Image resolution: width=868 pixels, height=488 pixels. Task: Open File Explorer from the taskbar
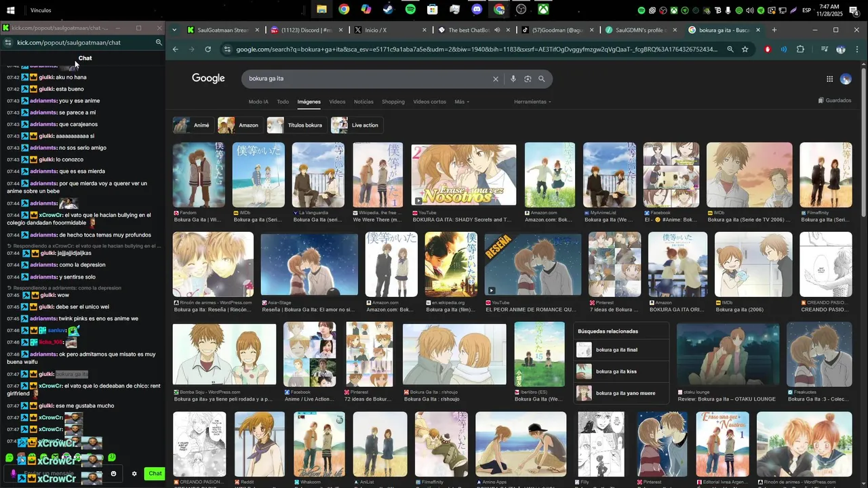(321, 9)
